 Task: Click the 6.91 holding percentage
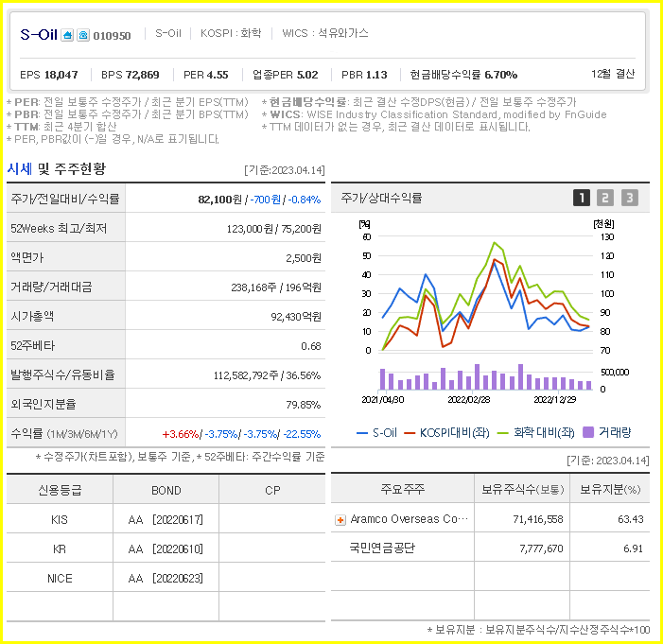point(633,548)
